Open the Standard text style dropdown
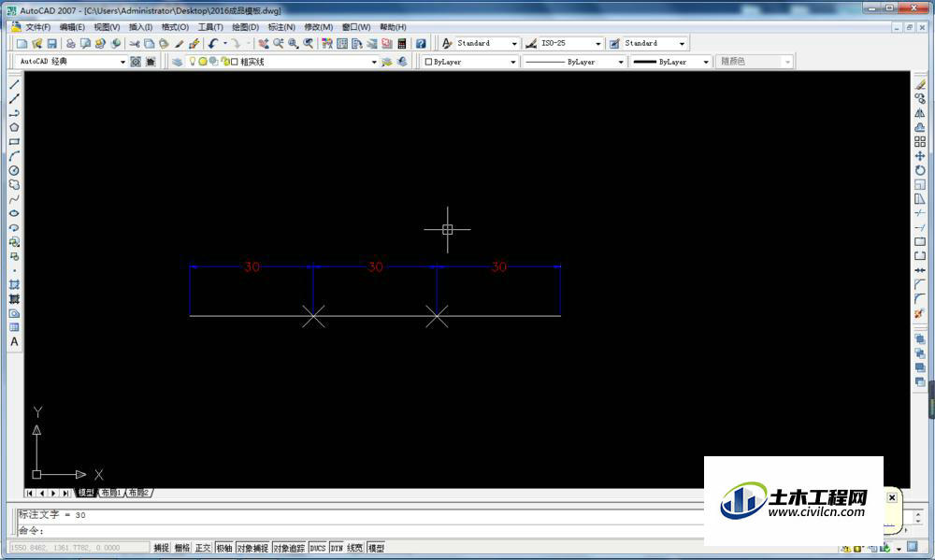 pyautogui.click(x=514, y=44)
